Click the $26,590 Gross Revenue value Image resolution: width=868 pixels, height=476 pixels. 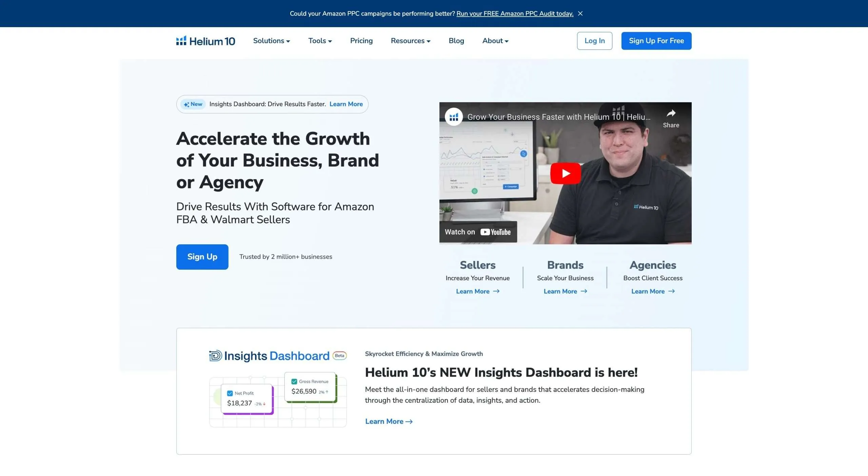point(304,391)
